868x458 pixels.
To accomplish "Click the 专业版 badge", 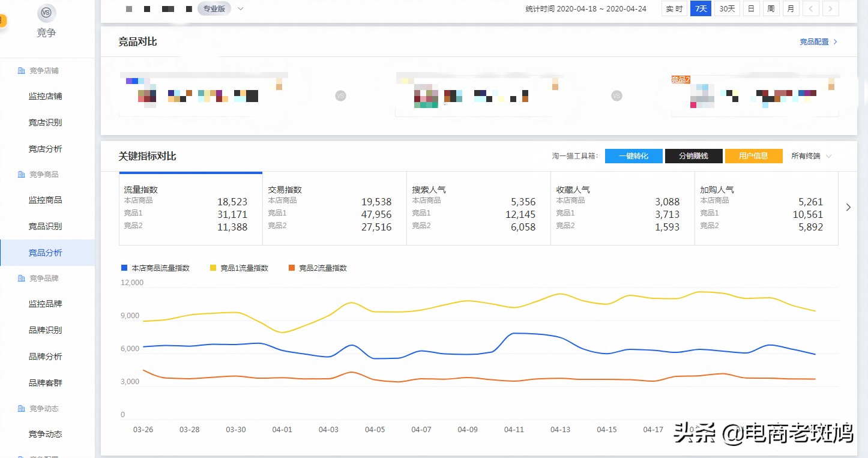I will point(214,8).
